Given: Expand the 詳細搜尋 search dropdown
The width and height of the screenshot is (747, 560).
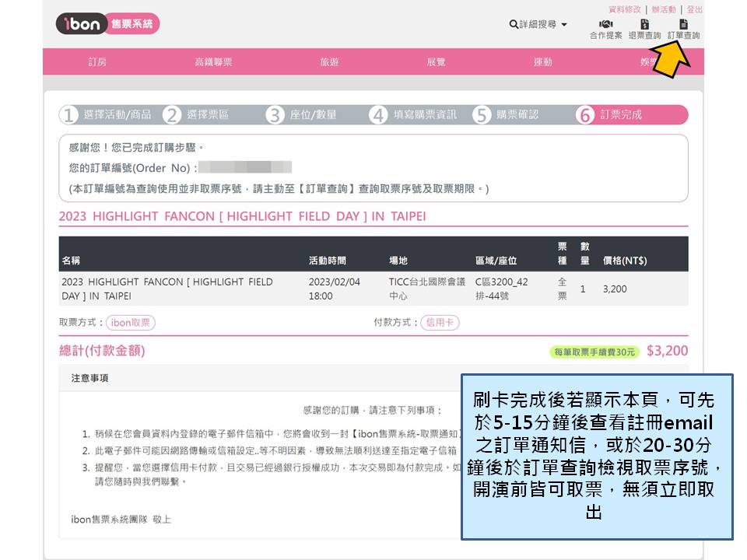Looking at the screenshot, I should (x=538, y=24).
